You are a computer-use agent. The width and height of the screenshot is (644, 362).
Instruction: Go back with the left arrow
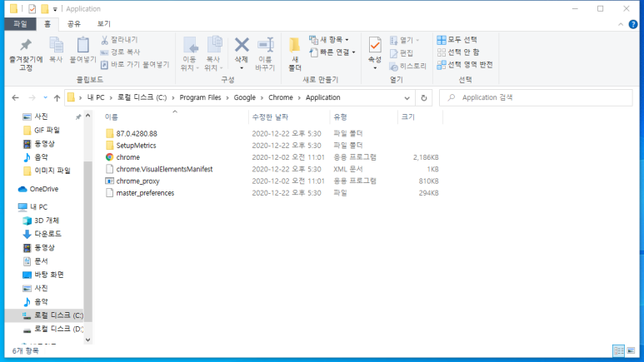[x=15, y=97]
